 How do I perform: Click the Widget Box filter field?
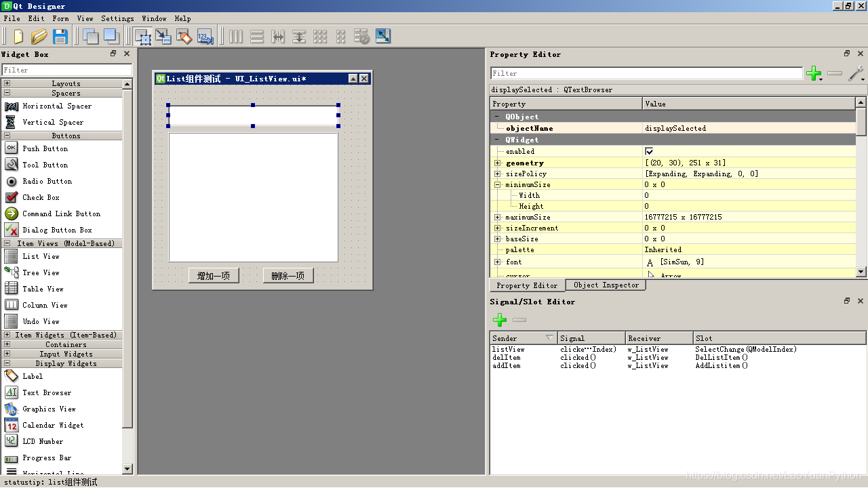66,70
